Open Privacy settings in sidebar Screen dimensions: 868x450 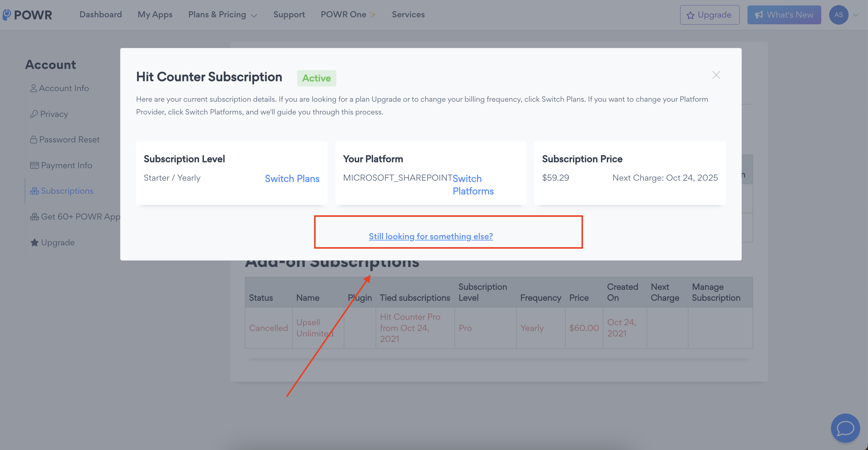pos(49,114)
